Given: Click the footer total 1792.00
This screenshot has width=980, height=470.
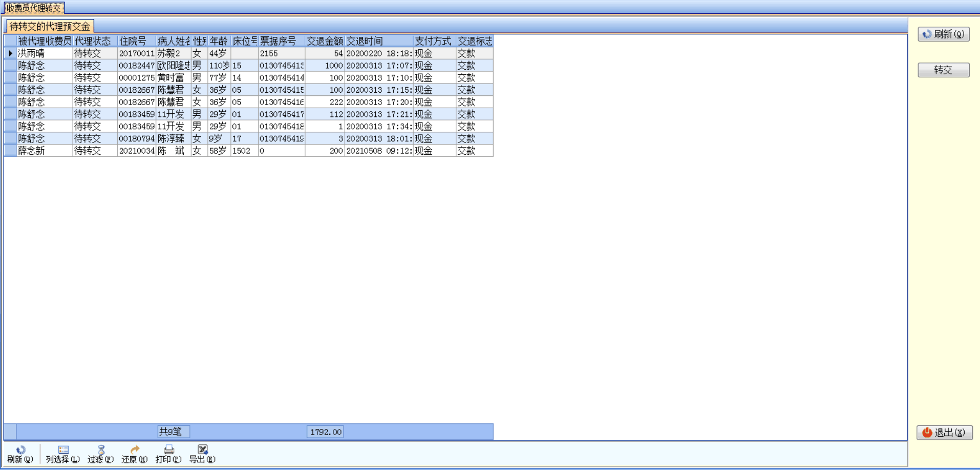Looking at the screenshot, I should pyautogui.click(x=326, y=432).
